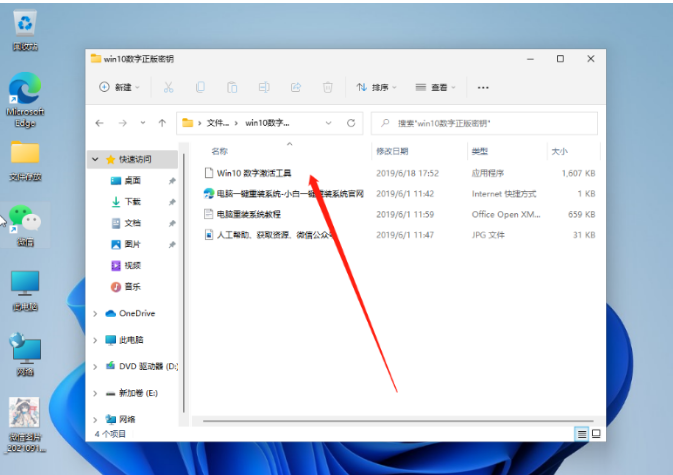673x475 pixels.
Task: Go forward with the right arrow button
Action: 123,123
